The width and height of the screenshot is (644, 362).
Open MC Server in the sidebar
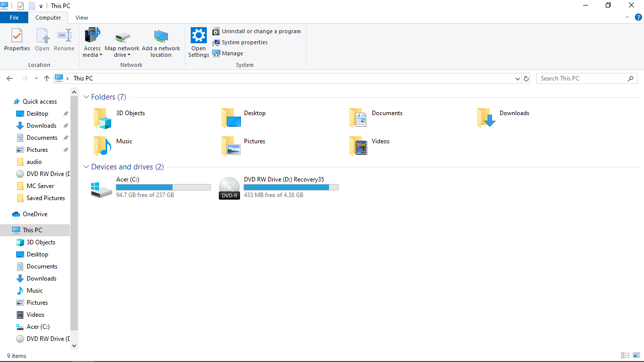click(x=40, y=186)
